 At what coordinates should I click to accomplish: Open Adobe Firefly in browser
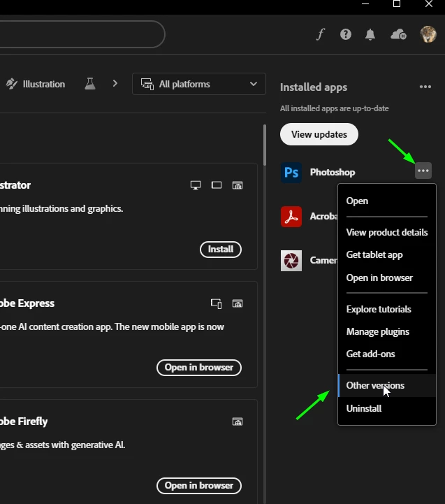(199, 486)
